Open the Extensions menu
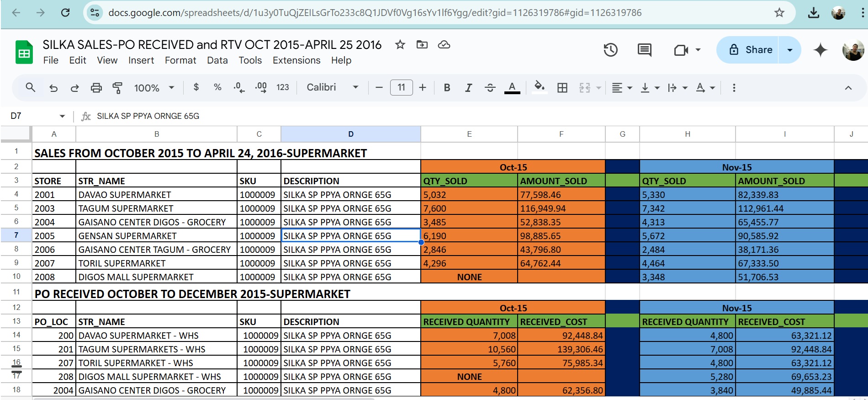Screen dimensions: 868x400 296,60
